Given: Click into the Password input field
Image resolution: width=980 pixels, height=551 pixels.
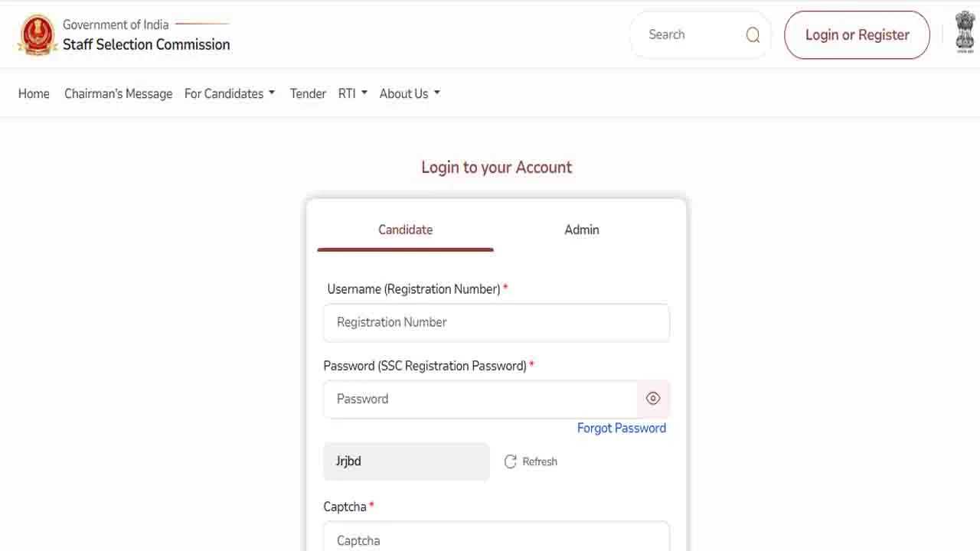Looking at the screenshot, I should (x=480, y=399).
